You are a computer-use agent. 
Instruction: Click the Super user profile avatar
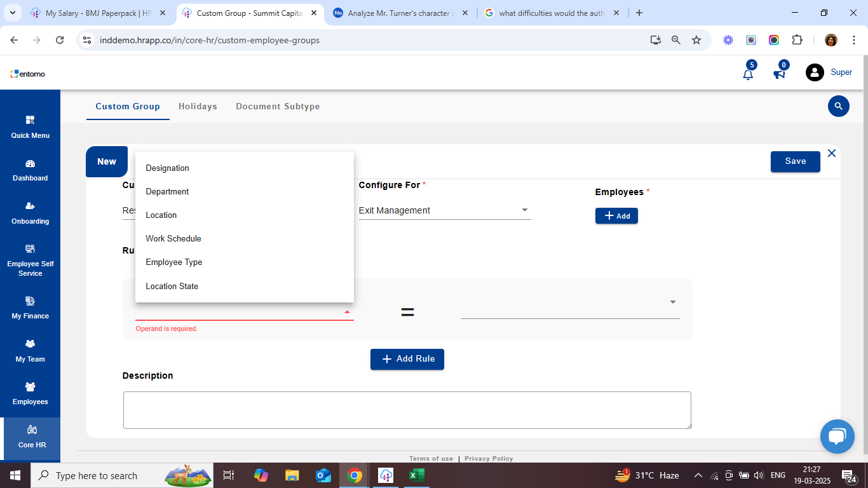tap(815, 72)
